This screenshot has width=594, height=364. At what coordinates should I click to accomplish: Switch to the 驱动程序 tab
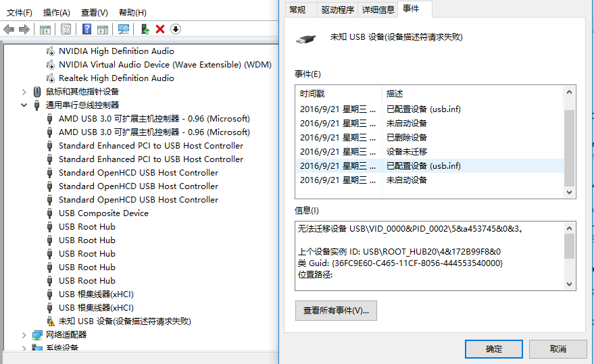(337, 10)
